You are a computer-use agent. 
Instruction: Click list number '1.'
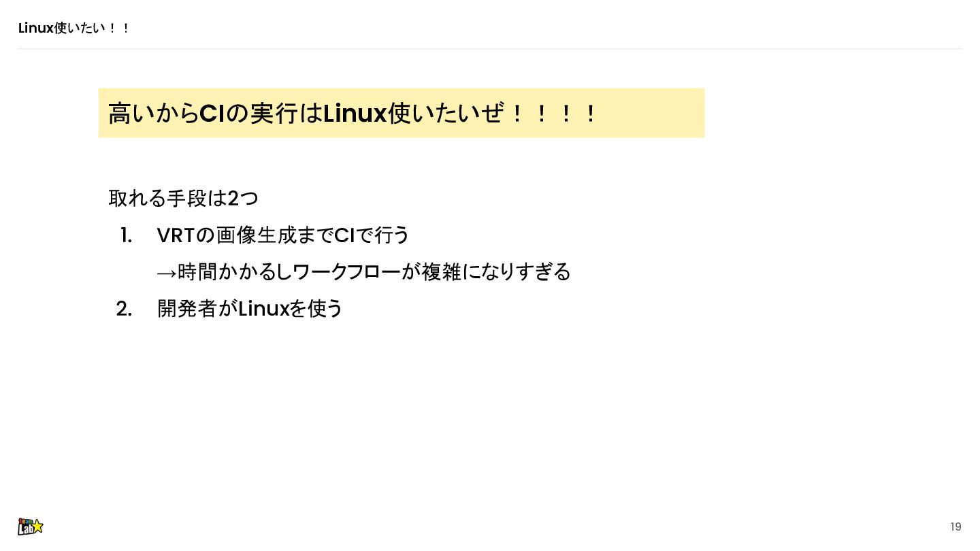click(126, 235)
